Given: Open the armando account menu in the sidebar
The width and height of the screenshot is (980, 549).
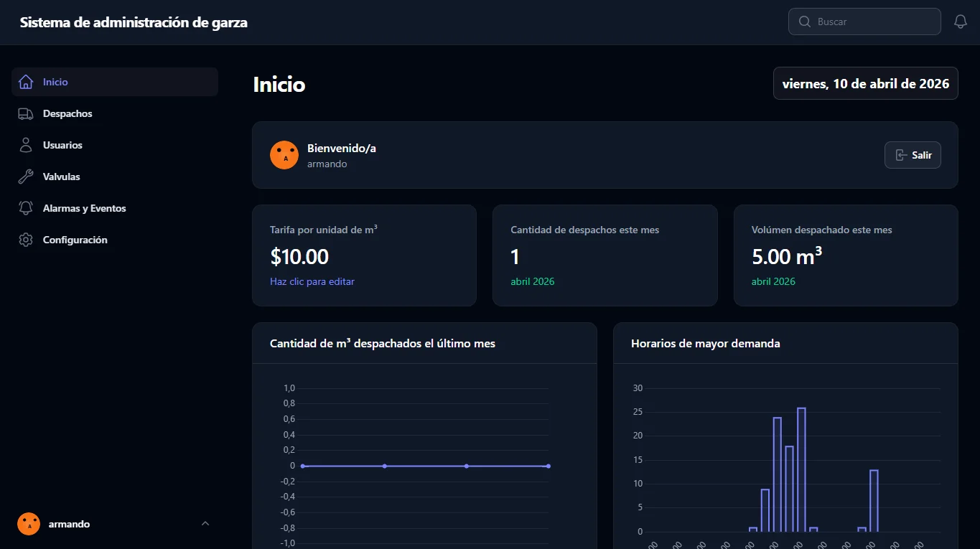Looking at the screenshot, I should pos(115,524).
